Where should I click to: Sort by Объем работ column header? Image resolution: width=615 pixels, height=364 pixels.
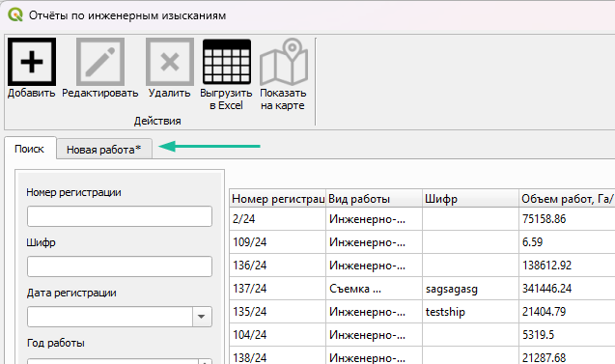click(x=567, y=199)
